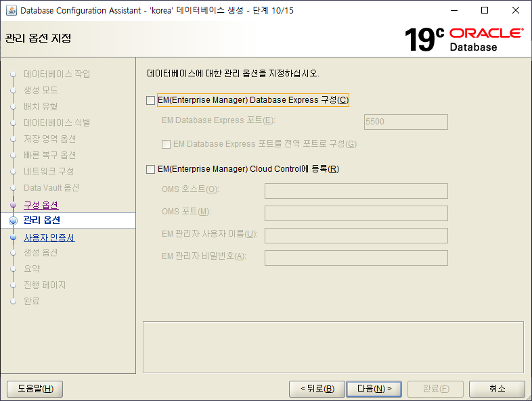Viewport: 532px width, 401px height.
Task: Cancel the wizard with 취소 button
Action: [x=497, y=388]
